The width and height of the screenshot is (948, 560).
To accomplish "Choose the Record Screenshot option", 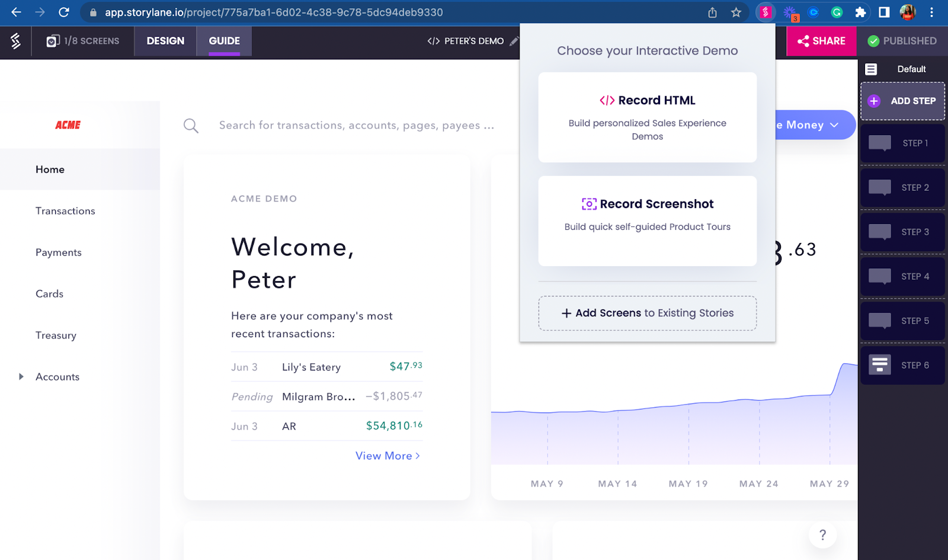I will click(647, 220).
